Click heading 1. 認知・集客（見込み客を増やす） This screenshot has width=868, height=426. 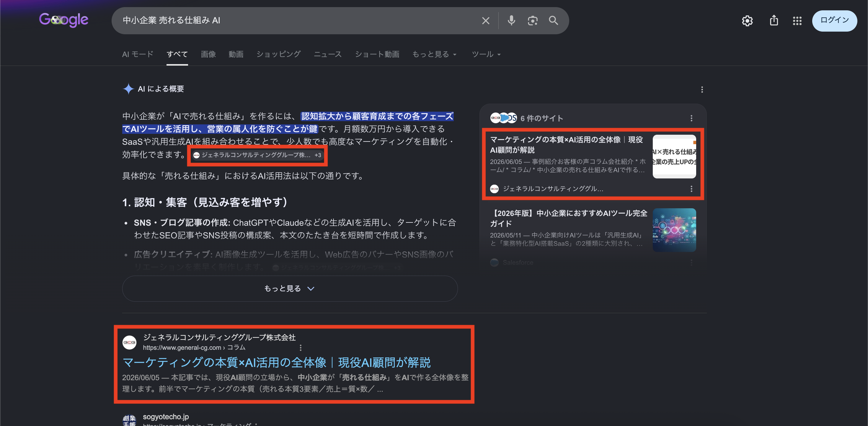(x=205, y=202)
